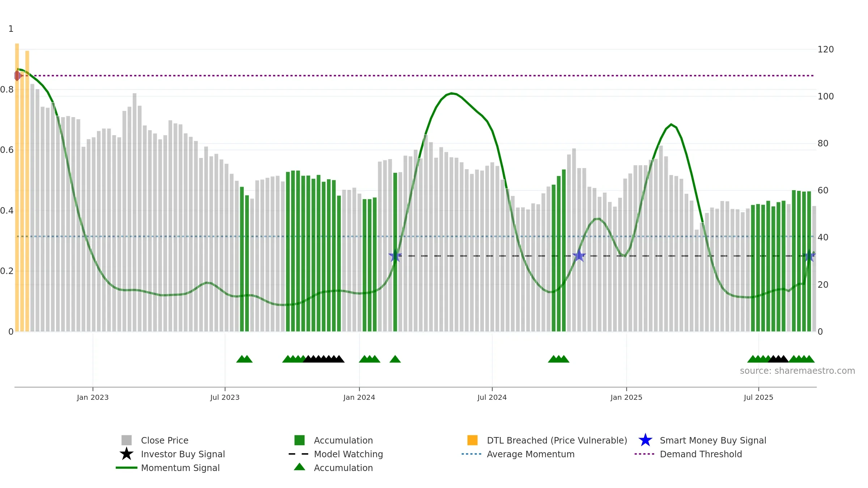
Task: Click the green Accumulation triangle legend icon
Action: click(x=299, y=467)
